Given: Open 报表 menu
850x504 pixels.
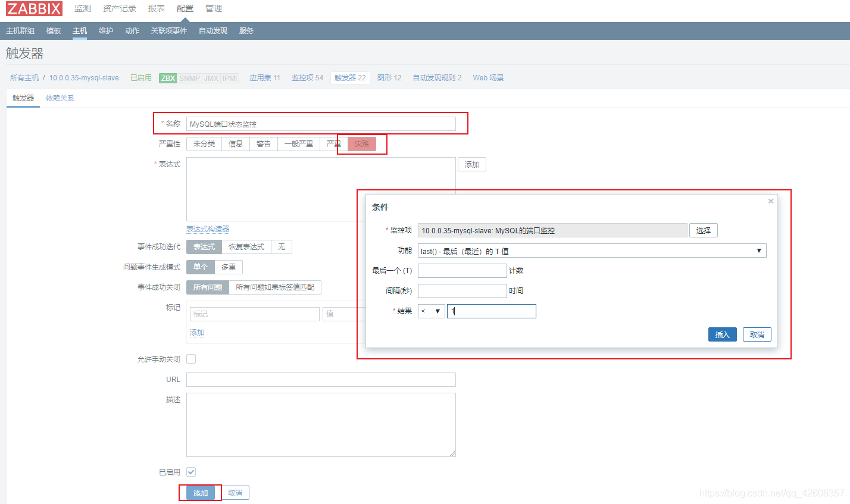Looking at the screenshot, I should pos(157,8).
